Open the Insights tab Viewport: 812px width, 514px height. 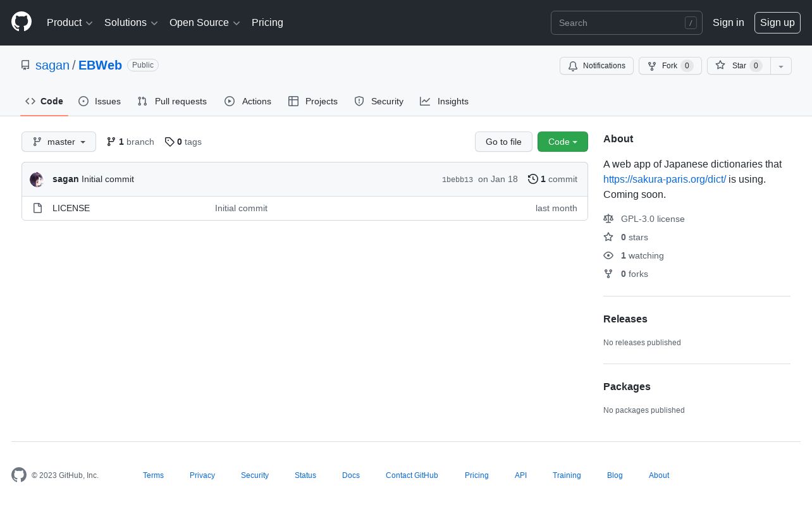[x=445, y=101]
